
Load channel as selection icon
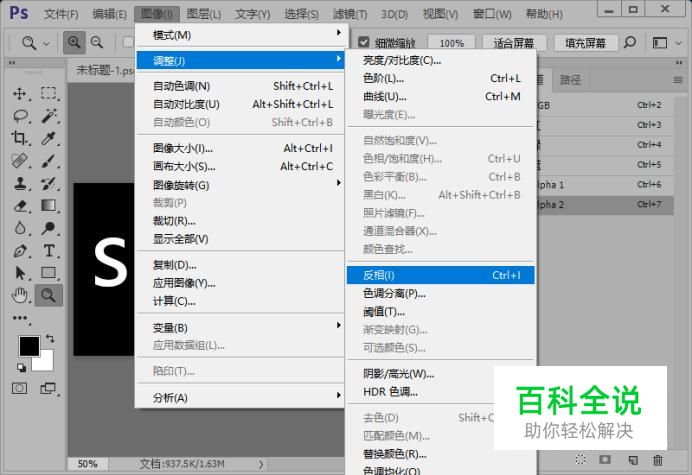click(580, 460)
